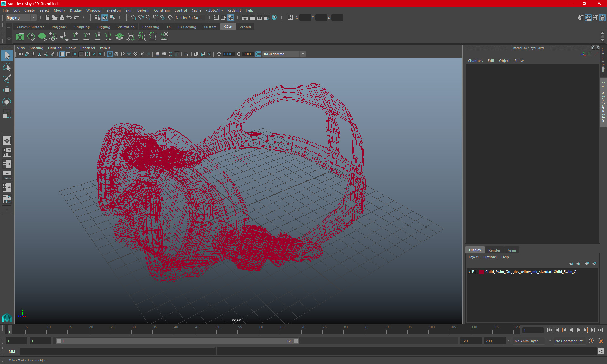Toggle wireframe display in panel toolbar
Screen dimensions: 607x364
[x=110, y=54]
